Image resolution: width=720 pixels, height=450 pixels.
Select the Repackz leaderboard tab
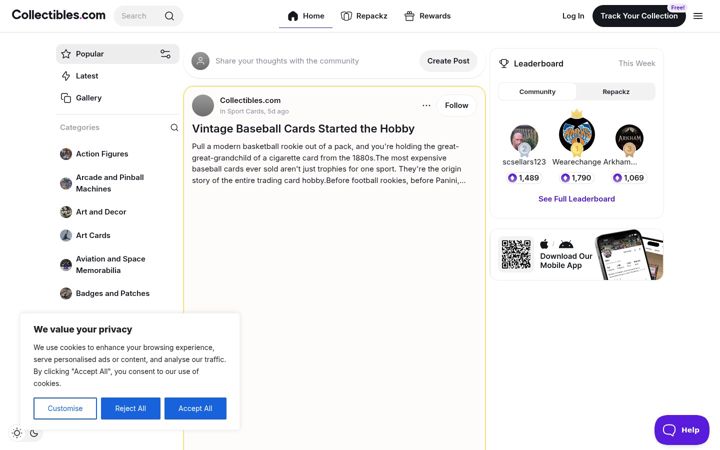(616, 92)
